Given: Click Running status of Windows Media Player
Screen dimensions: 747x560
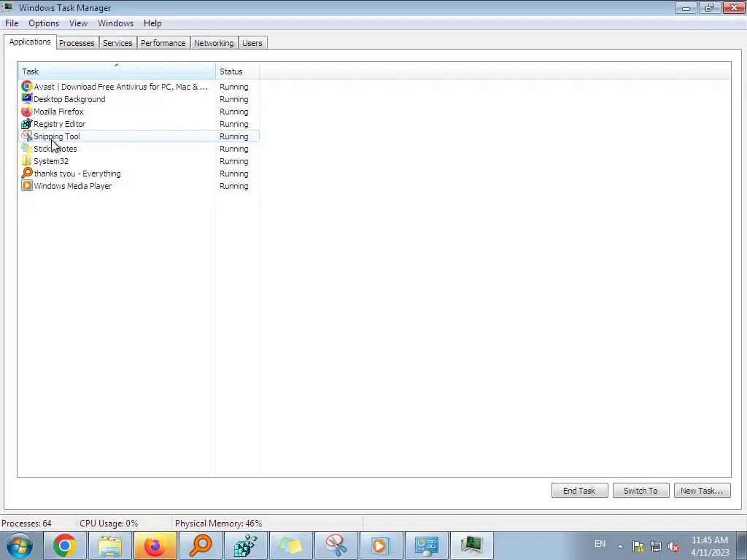Looking at the screenshot, I should pyautogui.click(x=234, y=186).
